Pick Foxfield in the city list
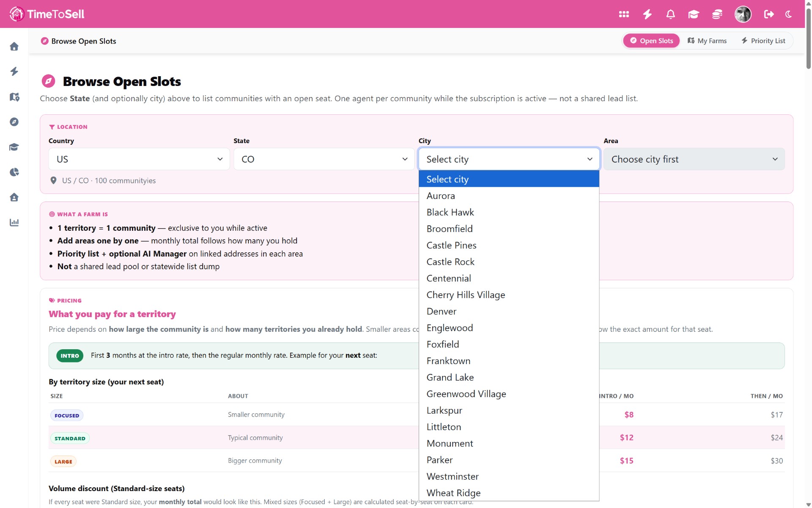 coord(509,344)
